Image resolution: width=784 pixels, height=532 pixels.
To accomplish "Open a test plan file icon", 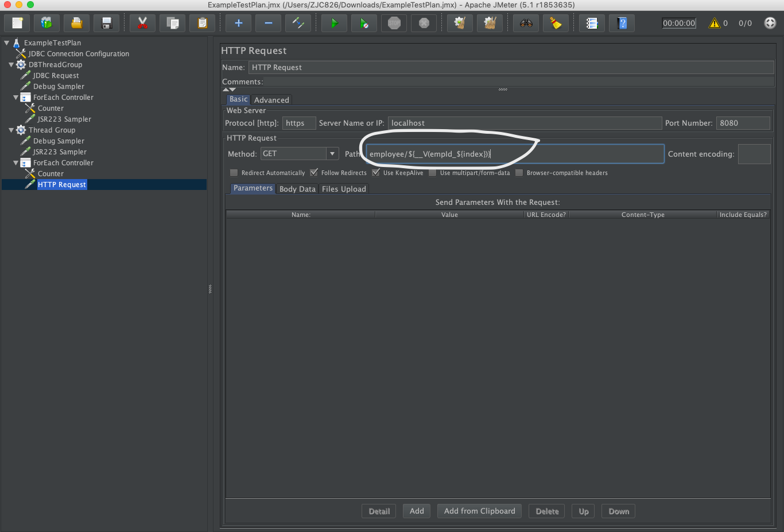I will point(77,23).
